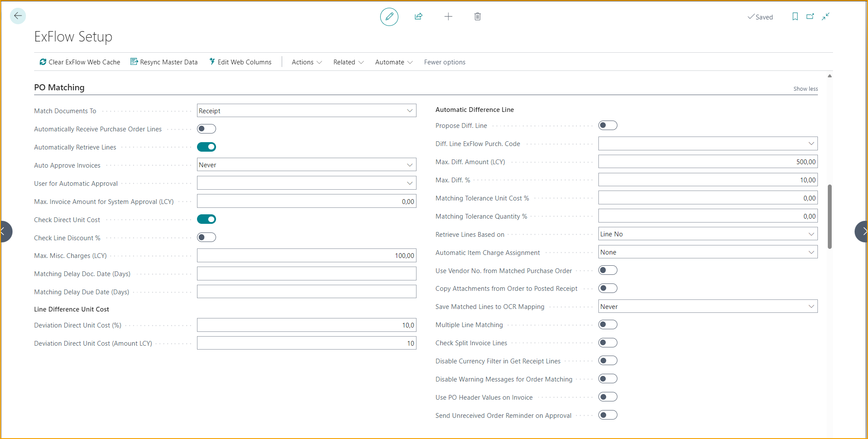Image resolution: width=868 pixels, height=439 pixels.
Task: Click Matching Delay Doc. Date (Days) field
Action: [306, 274]
